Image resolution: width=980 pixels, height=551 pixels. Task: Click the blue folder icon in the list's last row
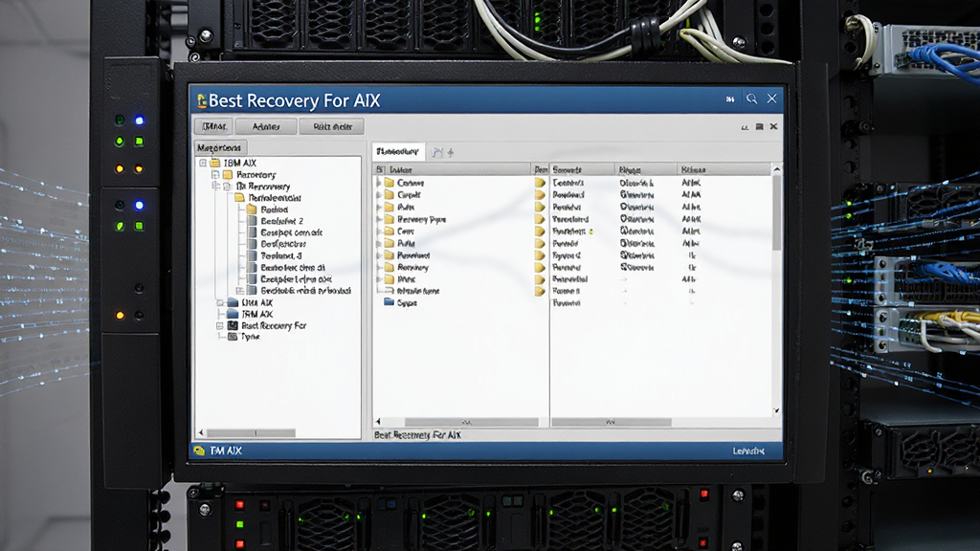pyautogui.click(x=389, y=302)
